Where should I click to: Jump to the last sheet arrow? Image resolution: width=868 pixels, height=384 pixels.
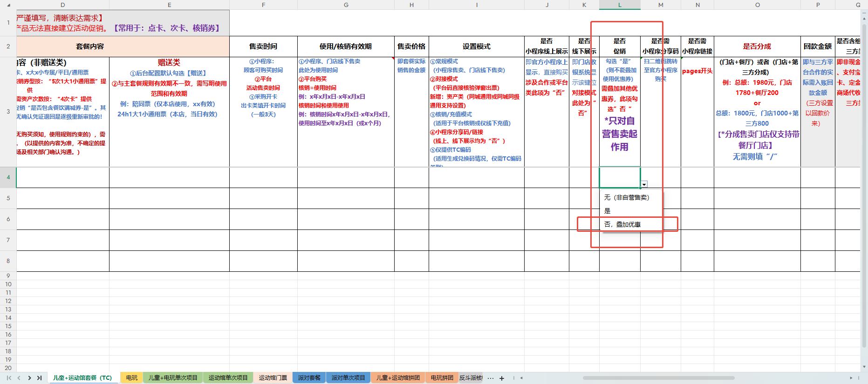click(40, 378)
